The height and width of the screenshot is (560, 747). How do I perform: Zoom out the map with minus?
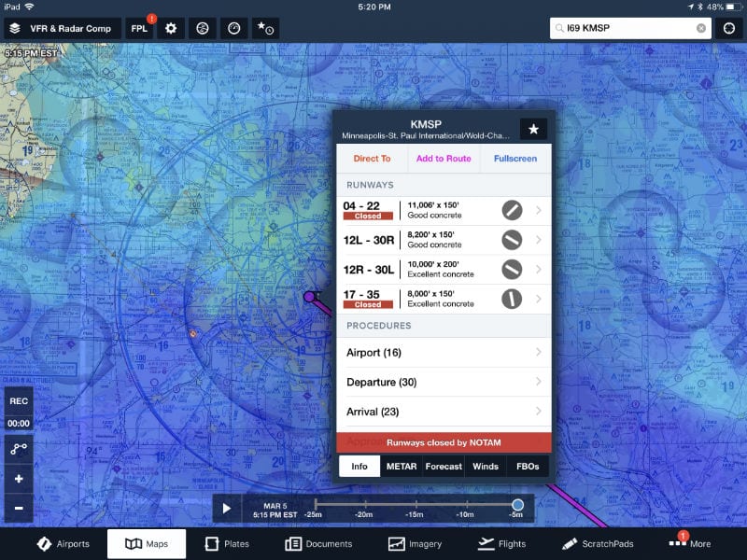point(19,508)
